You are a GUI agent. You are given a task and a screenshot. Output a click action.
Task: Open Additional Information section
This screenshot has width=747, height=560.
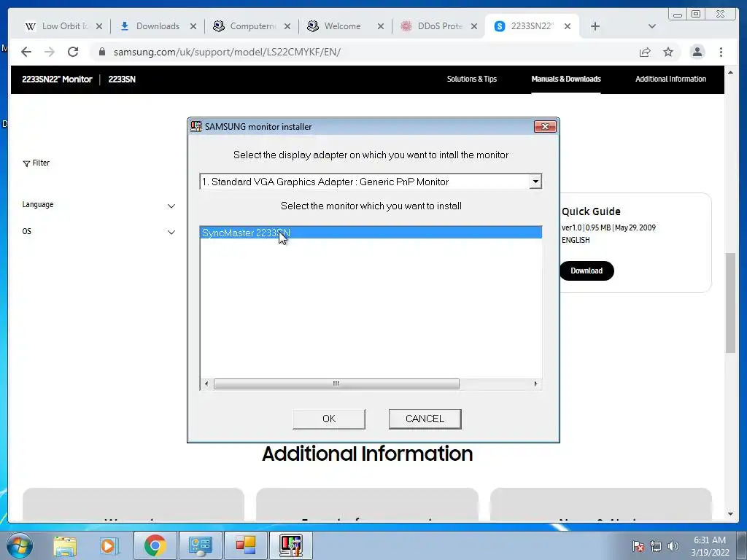pos(671,79)
